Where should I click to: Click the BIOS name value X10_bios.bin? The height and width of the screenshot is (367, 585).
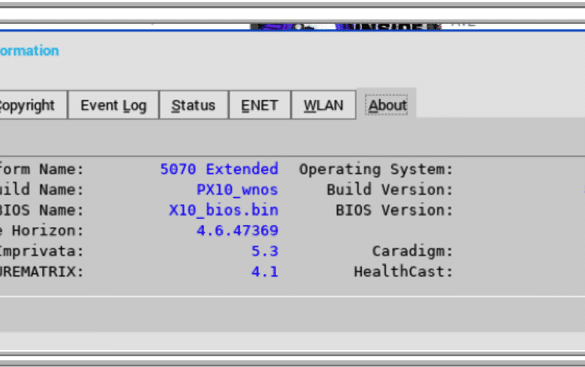(x=224, y=210)
